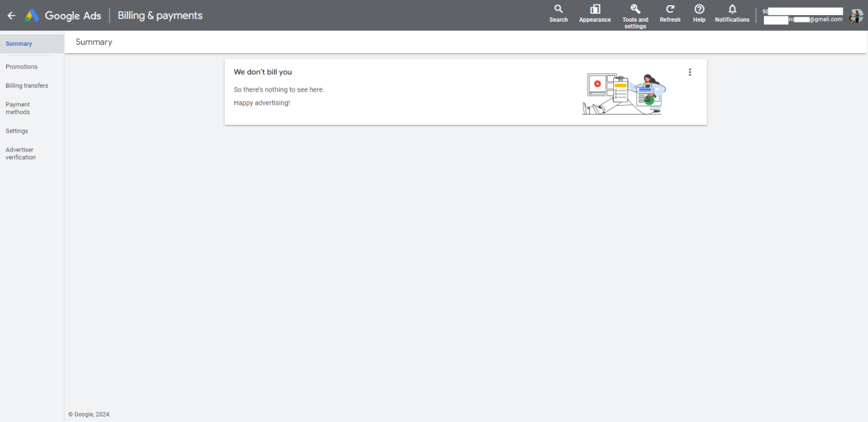Click "So there's nothing to see here." text
Image resolution: width=868 pixels, height=422 pixels.
(279, 90)
